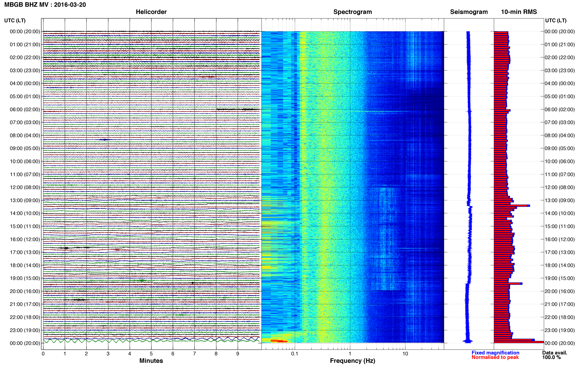The image size is (588, 368).
Task: Click left time label '01:00 (21:00)'
Action: click(x=25, y=45)
